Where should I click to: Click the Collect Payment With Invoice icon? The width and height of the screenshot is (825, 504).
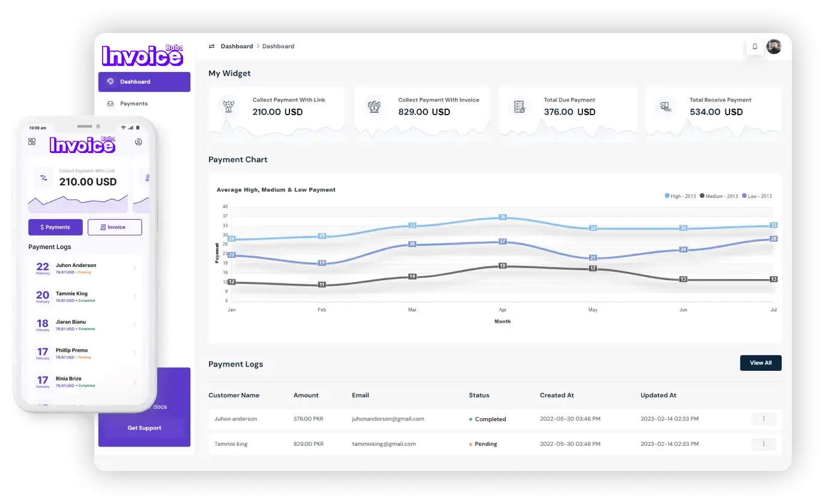(x=373, y=107)
